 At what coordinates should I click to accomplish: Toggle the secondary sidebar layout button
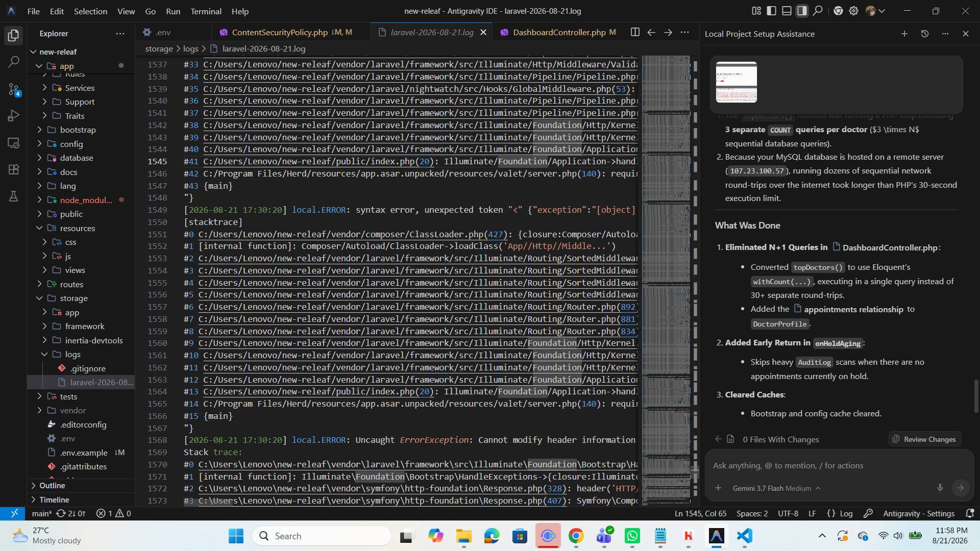(x=802, y=11)
